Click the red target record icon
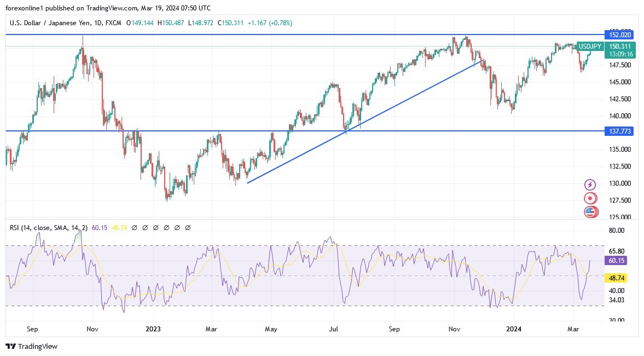 pos(590,199)
